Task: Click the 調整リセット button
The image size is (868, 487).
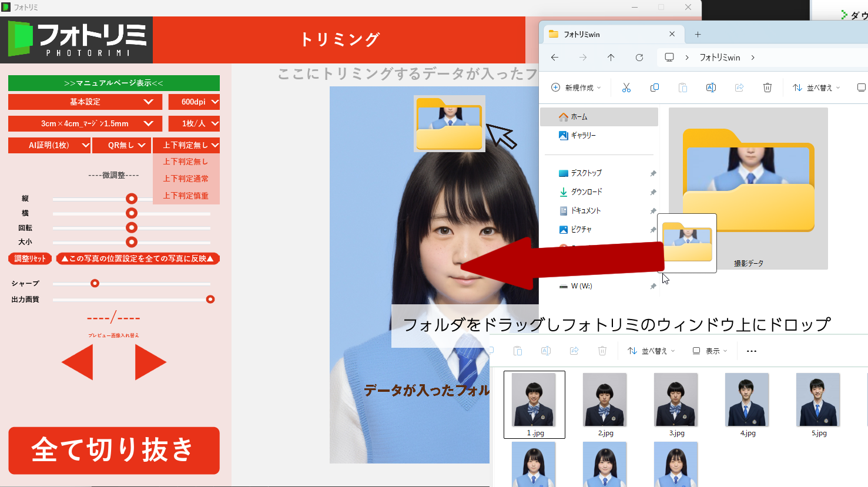Action: (x=30, y=258)
